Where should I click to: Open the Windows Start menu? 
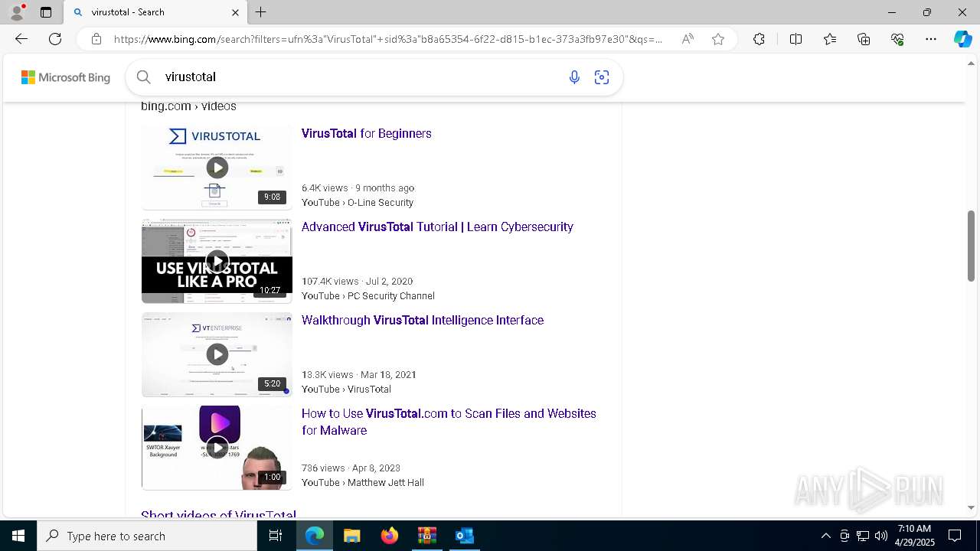tap(18, 536)
